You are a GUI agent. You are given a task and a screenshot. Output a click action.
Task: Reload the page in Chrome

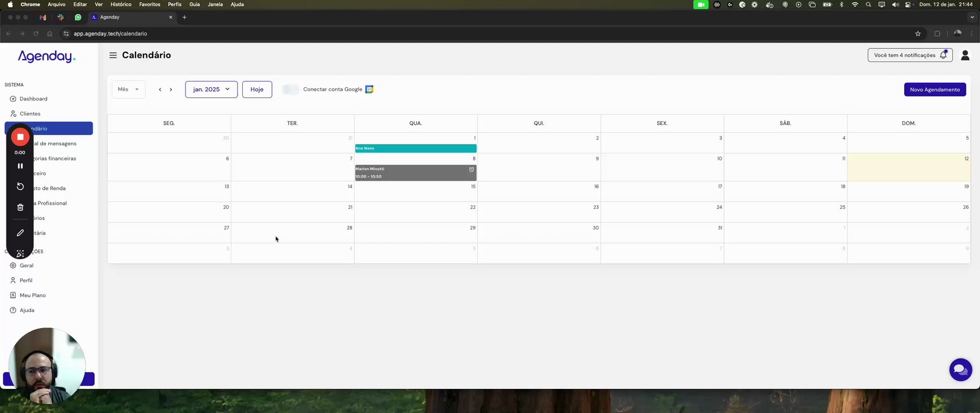[36, 34]
